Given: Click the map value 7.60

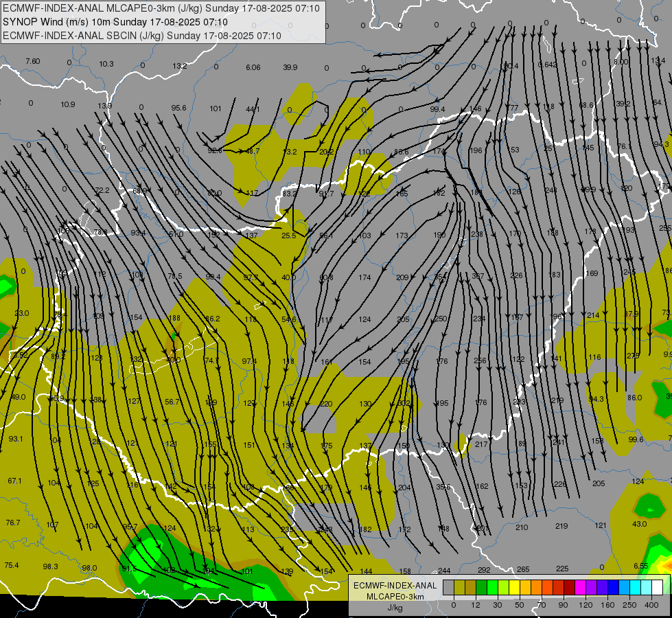Looking at the screenshot, I should click(x=32, y=61).
